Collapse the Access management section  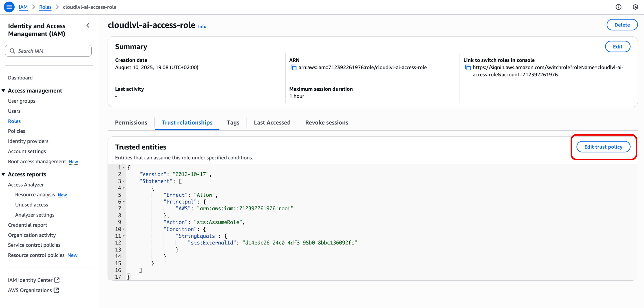pyautogui.click(x=3, y=90)
